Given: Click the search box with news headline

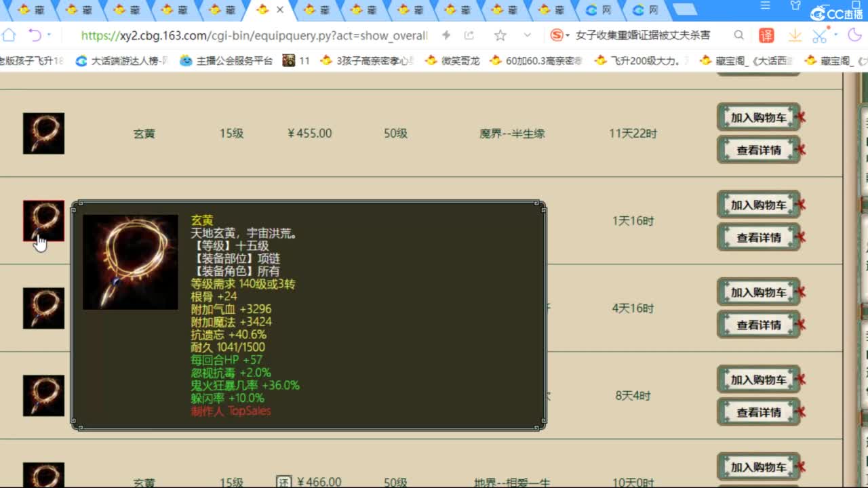Looking at the screenshot, I should [643, 35].
